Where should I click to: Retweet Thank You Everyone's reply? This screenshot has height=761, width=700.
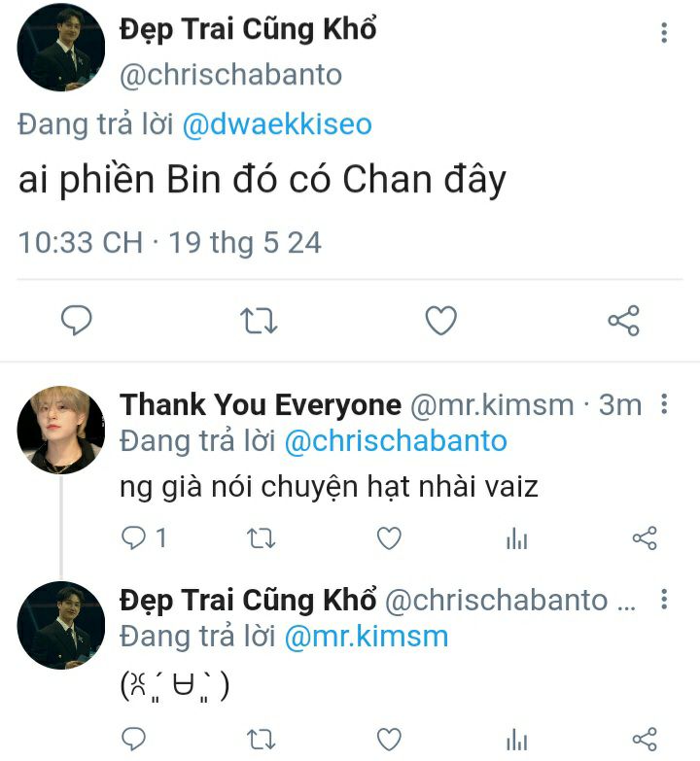point(262,538)
